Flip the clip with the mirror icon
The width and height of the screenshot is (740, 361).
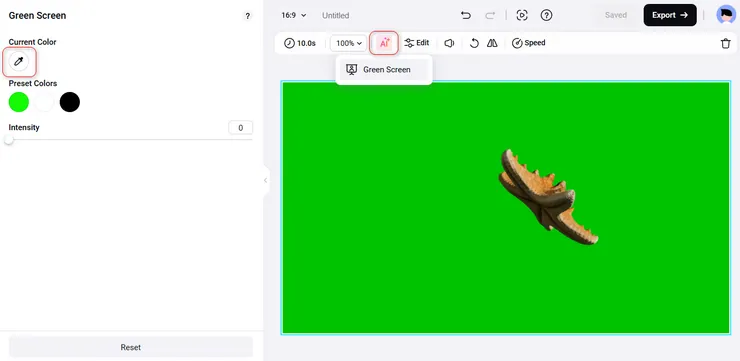pyautogui.click(x=492, y=43)
